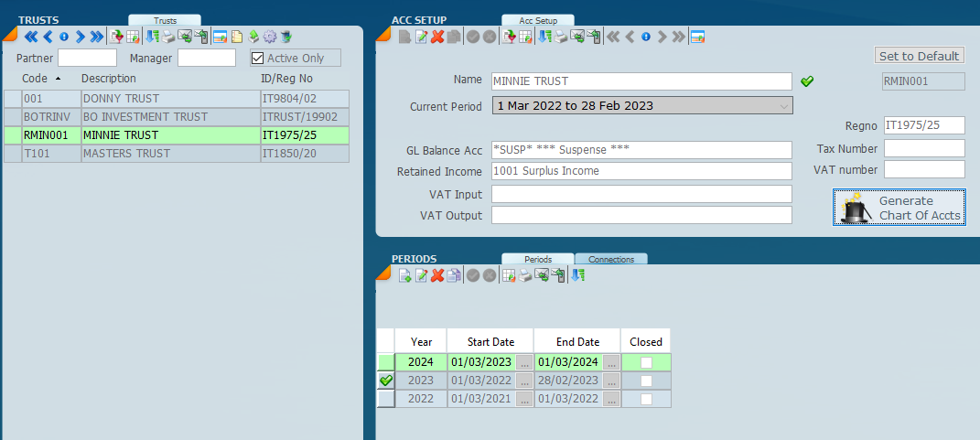The width and height of the screenshot is (980, 440).
Task: Switch to the Connections tab
Action: tap(610, 260)
